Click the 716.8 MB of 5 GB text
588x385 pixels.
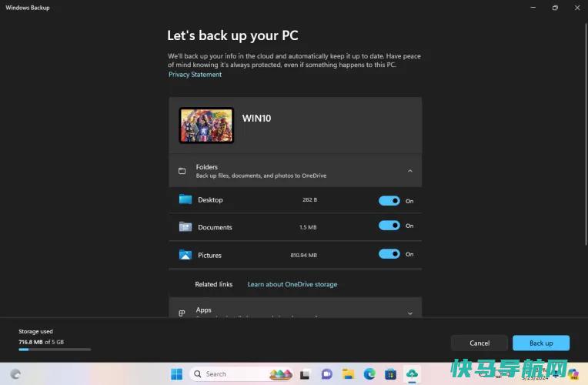click(42, 342)
